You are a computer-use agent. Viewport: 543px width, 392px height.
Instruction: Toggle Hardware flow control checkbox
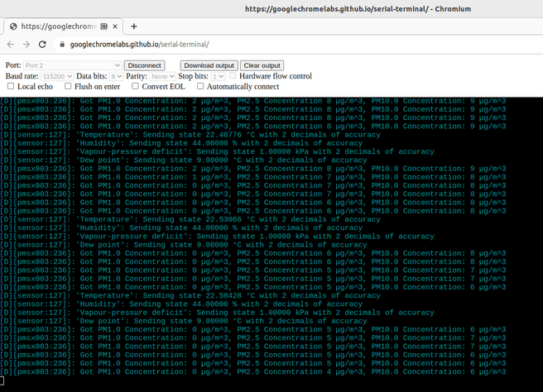[x=233, y=75]
